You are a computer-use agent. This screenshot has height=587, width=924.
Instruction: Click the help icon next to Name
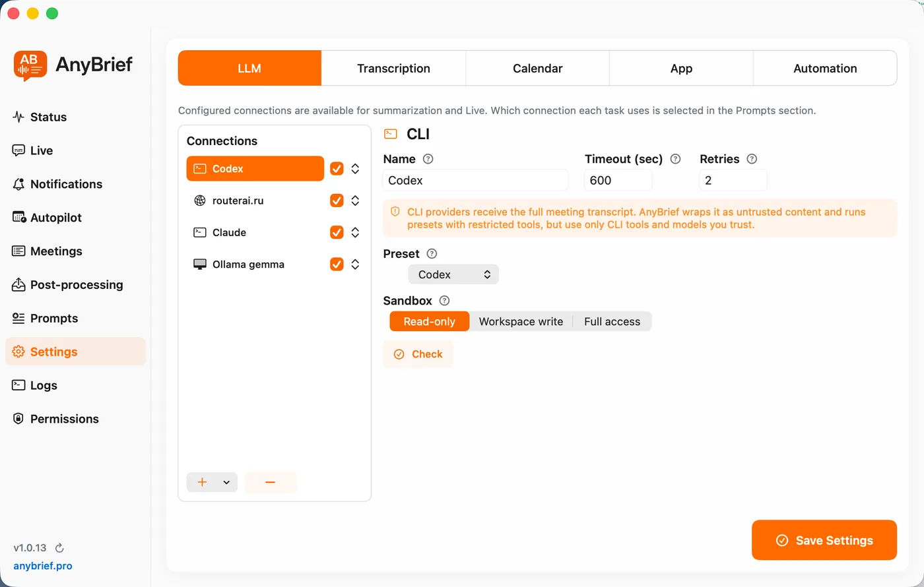coord(428,159)
